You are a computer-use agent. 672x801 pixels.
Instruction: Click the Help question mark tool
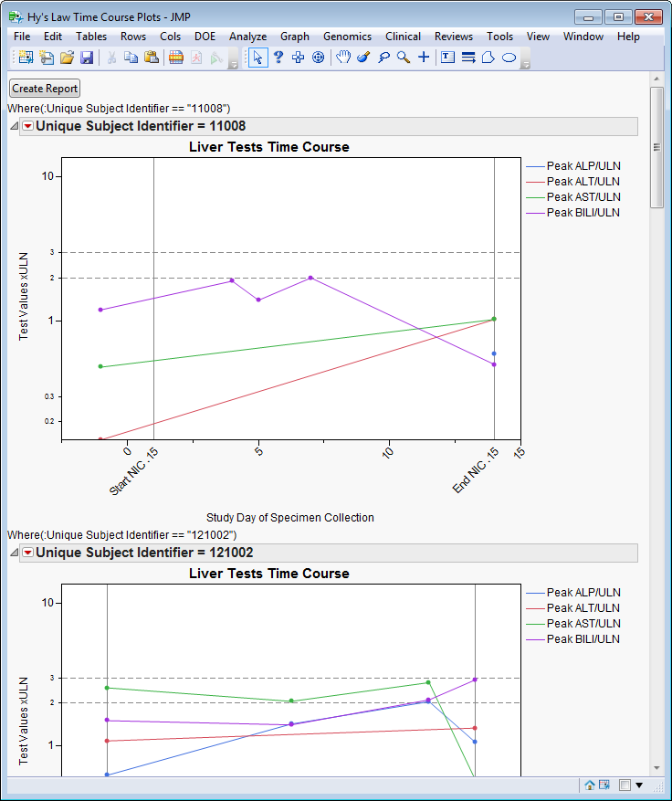point(278,58)
